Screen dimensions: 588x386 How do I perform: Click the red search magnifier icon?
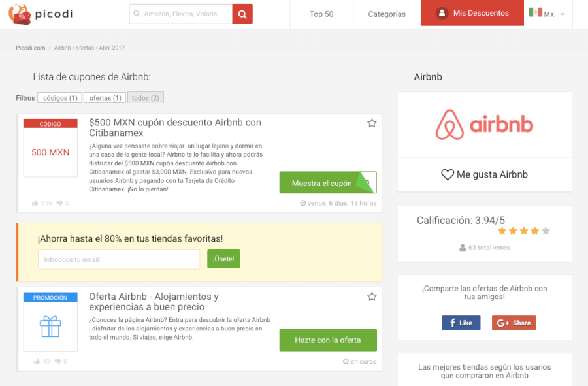242,13
